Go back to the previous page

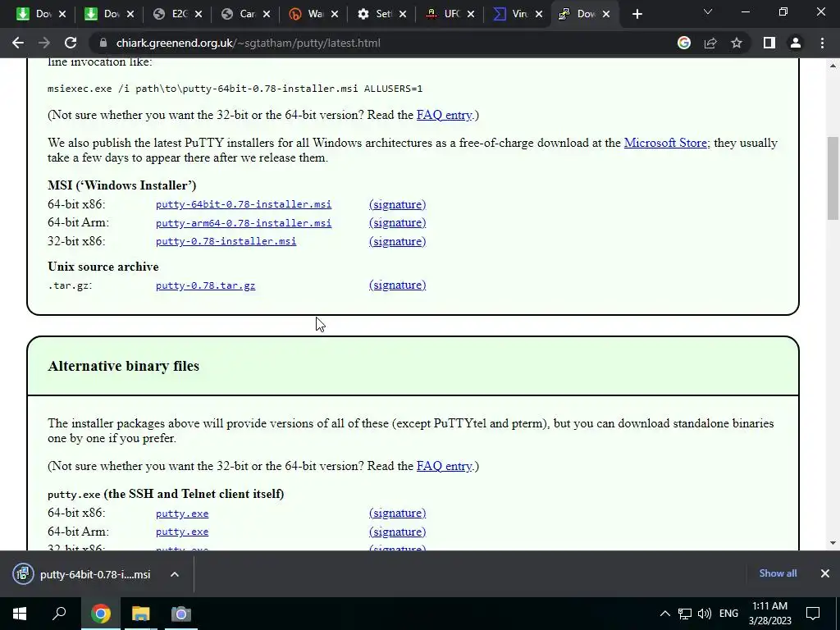click(18, 43)
